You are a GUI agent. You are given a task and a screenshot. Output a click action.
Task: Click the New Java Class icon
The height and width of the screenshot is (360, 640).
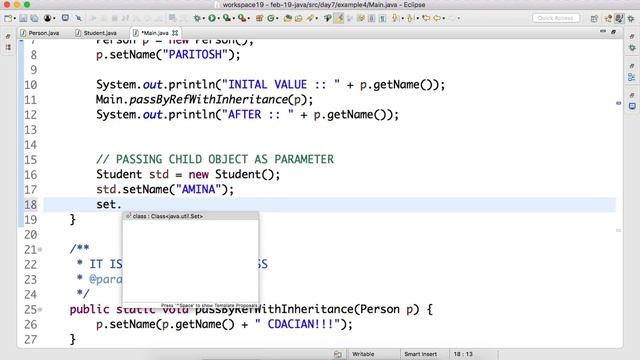pos(271,18)
